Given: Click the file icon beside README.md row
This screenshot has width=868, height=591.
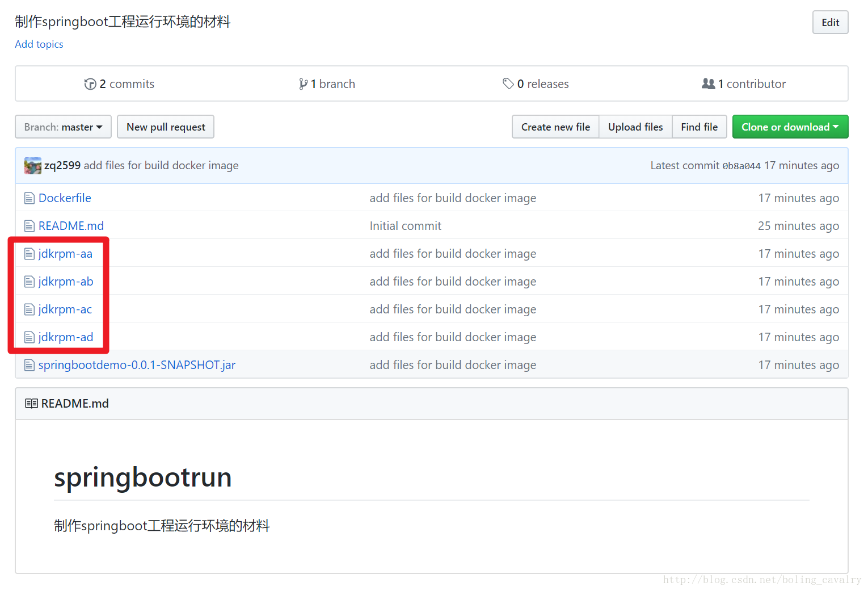Looking at the screenshot, I should [30, 226].
